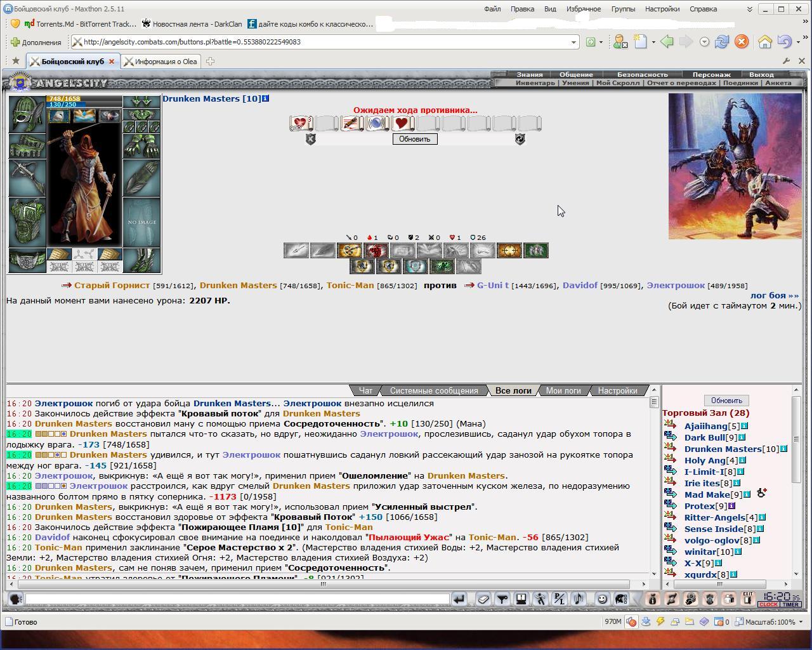
Task: Click the helmet equipment slot
Action: click(x=27, y=114)
